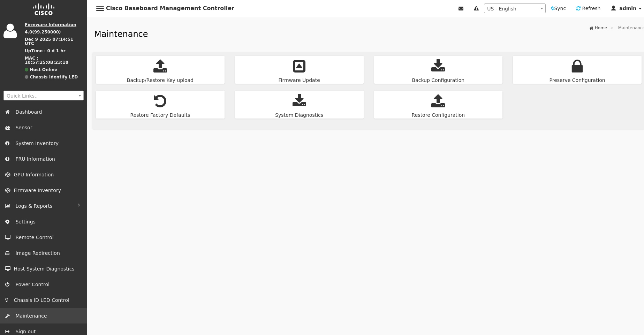Open Host System Diagnostics in sidebar
This screenshot has width=644, height=335.
click(44, 269)
